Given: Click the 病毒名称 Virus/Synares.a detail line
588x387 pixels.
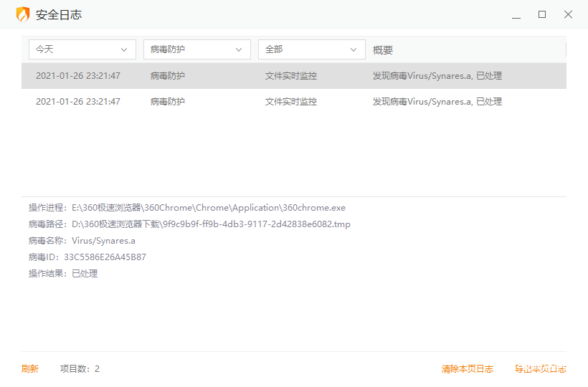Looking at the screenshot, I should [103, 241].
